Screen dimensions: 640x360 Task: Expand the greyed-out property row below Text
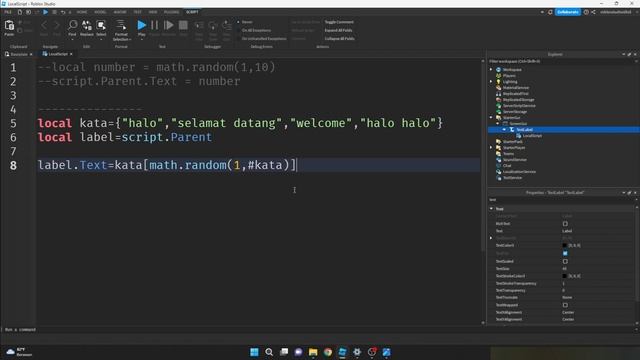click(491, 238)
